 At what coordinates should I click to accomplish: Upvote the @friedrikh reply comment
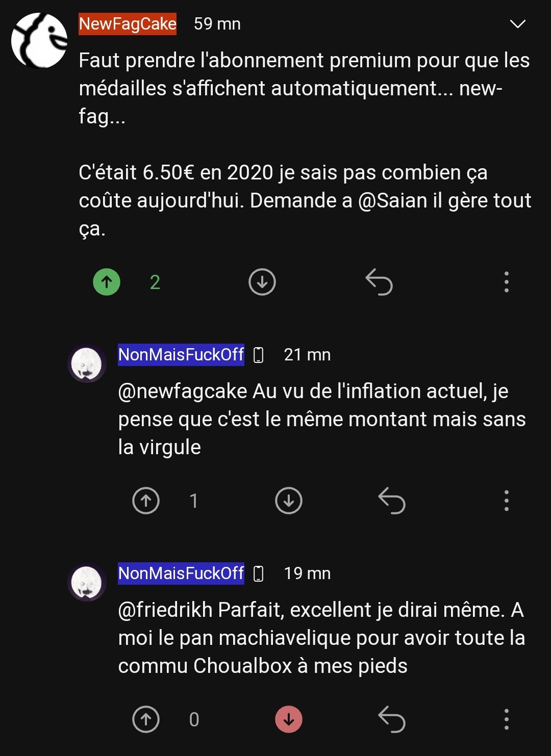click(146, 719)
